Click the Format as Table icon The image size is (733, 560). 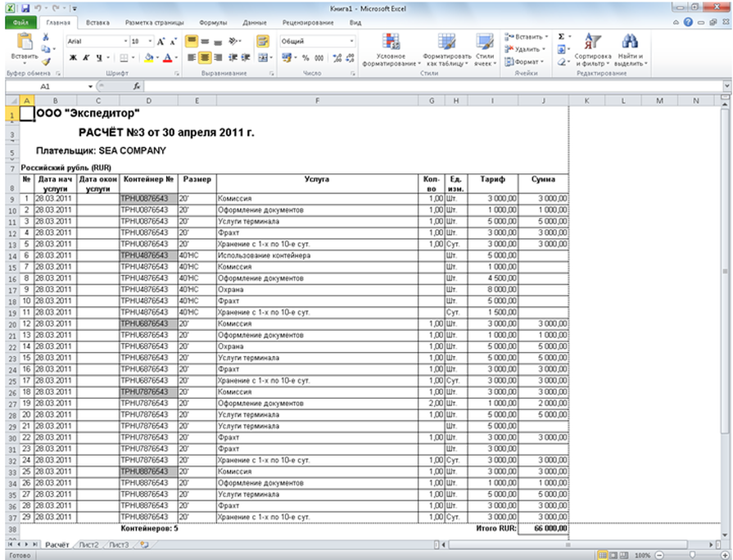(446, 42)
